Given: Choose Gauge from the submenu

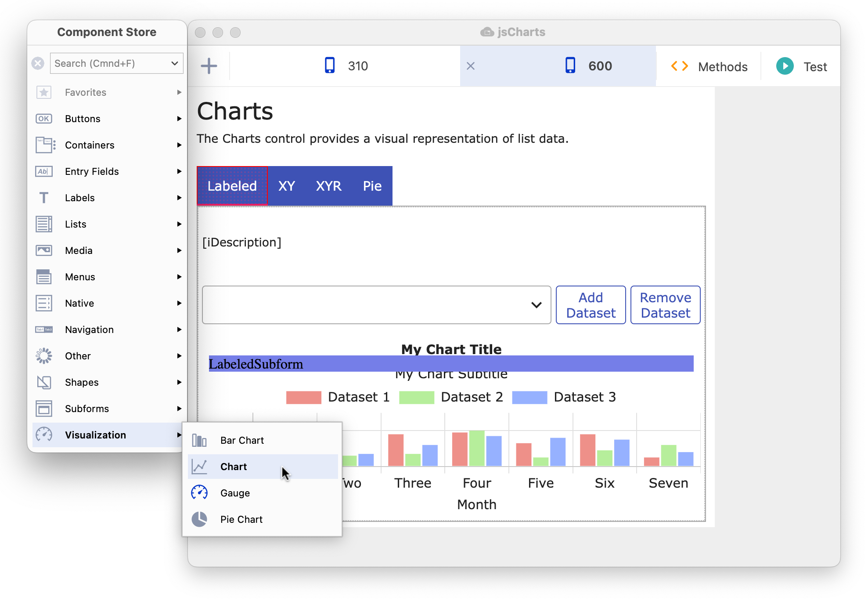Looking at the screenshot, I should (x=263, y=493).
